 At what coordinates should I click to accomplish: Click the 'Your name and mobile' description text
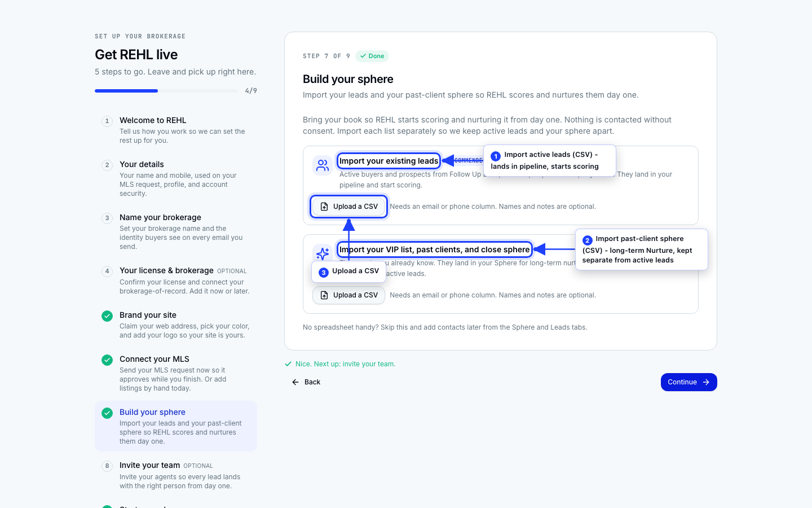pyautogui.click(x=178, y=185)
